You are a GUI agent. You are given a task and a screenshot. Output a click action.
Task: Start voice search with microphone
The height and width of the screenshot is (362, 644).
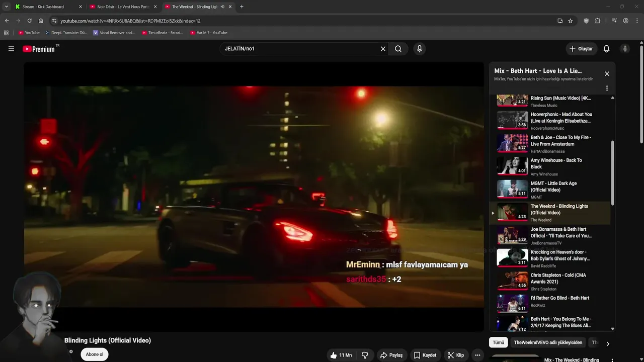(420, 49)
